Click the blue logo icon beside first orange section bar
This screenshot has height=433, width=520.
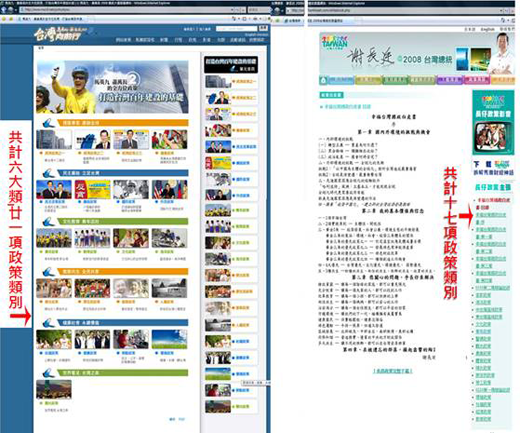coord(48,123)
